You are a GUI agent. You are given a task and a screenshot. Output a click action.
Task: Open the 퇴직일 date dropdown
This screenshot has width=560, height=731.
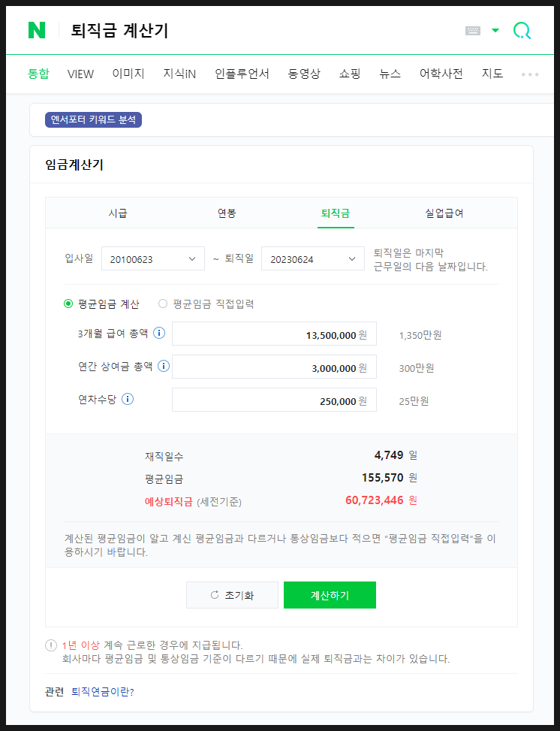tap(312, 258)
